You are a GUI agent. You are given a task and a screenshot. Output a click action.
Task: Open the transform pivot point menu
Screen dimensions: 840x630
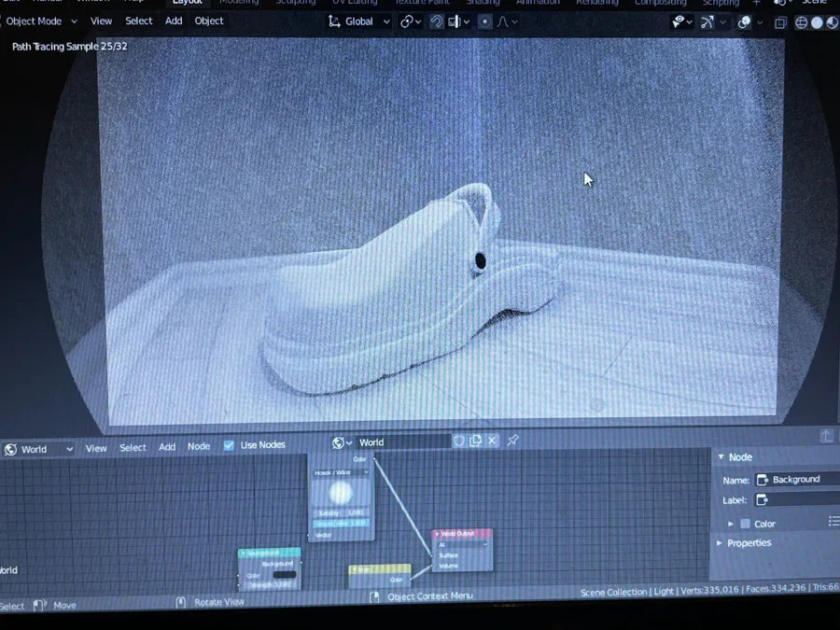pos(411,21)
